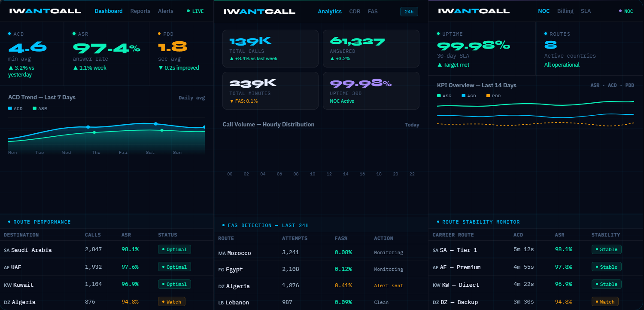The image size is (644, 310).
Task: Click the ACD legend color swatch
Action: coord(10,108)
